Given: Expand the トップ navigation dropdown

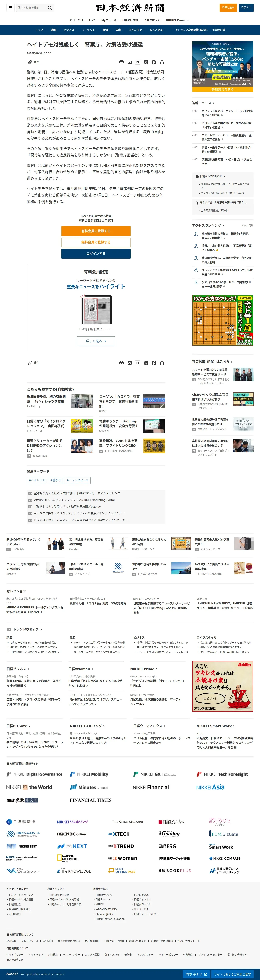Looking at the screenshot, I should [40, 30].
